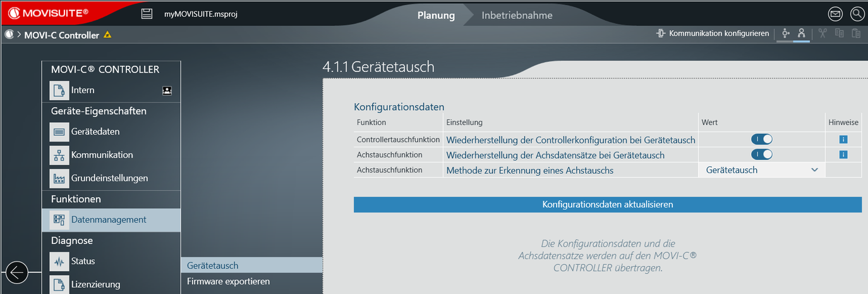Click Konfigurationsdaten aktualisieren button
Viewport: 868px width, 294px height.
pyautogui.click(x=607, y=205)
